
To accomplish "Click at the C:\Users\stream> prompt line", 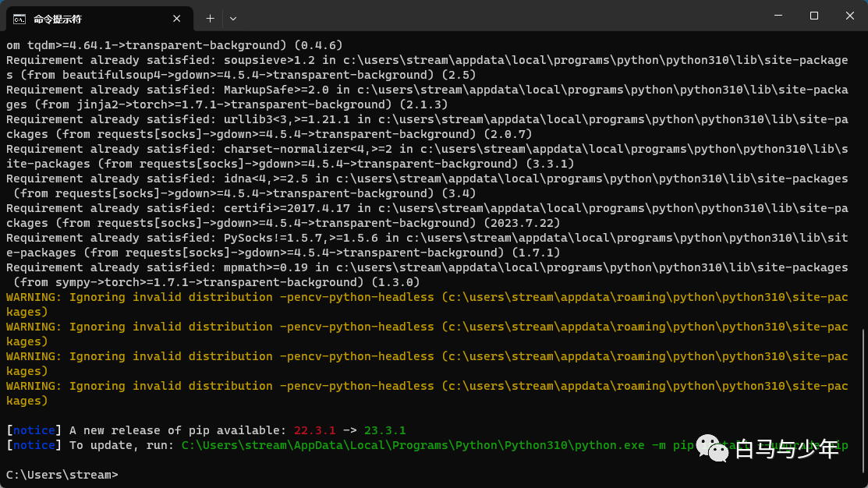I will [62, 475].
